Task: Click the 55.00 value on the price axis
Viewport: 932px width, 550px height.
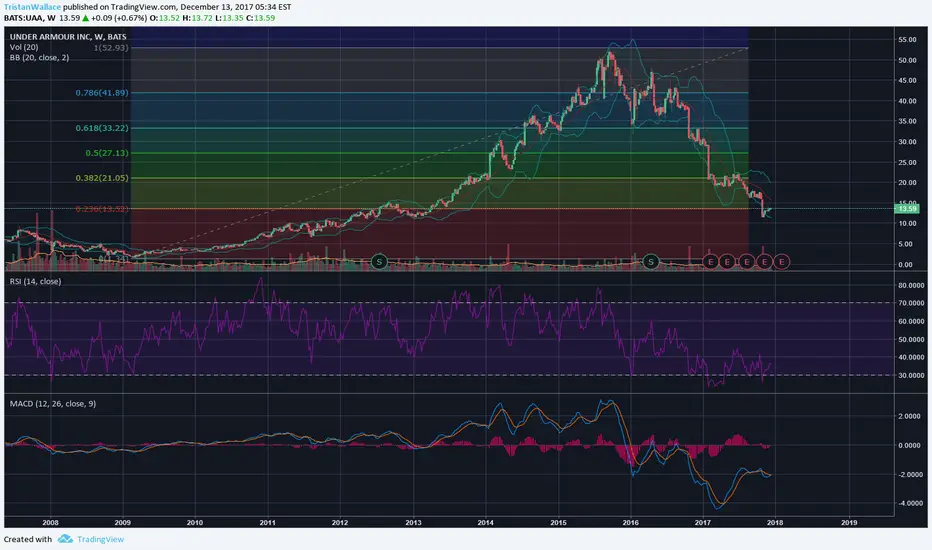Action: coord(907,40)
